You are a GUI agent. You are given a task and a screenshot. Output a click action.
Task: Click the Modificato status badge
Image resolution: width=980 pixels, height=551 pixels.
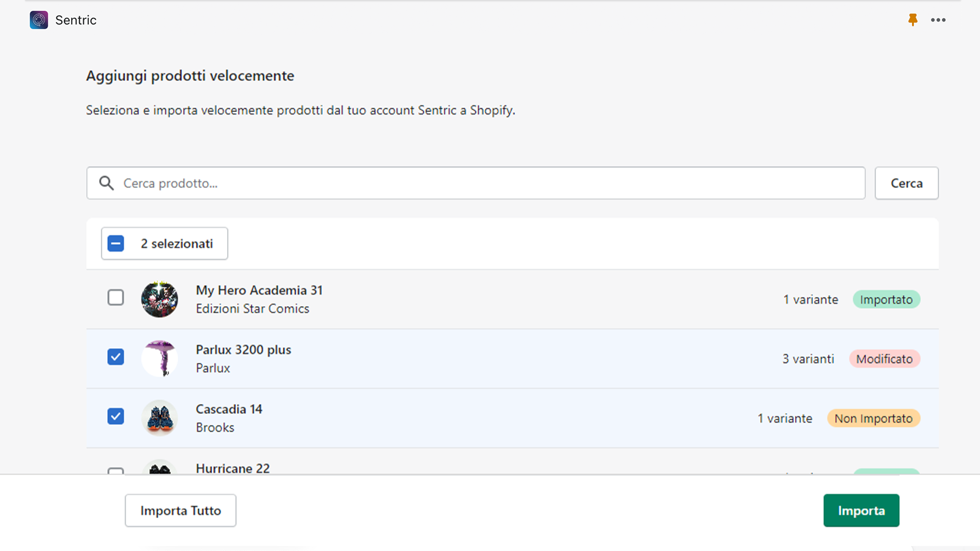click(x=884, y=359)
